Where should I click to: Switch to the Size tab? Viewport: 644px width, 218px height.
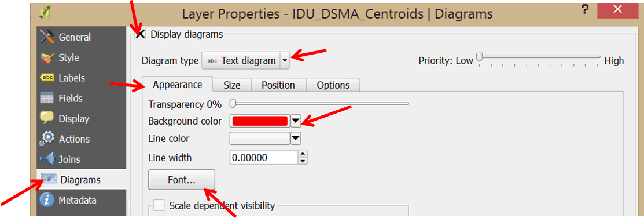click(x=231, y=85)
